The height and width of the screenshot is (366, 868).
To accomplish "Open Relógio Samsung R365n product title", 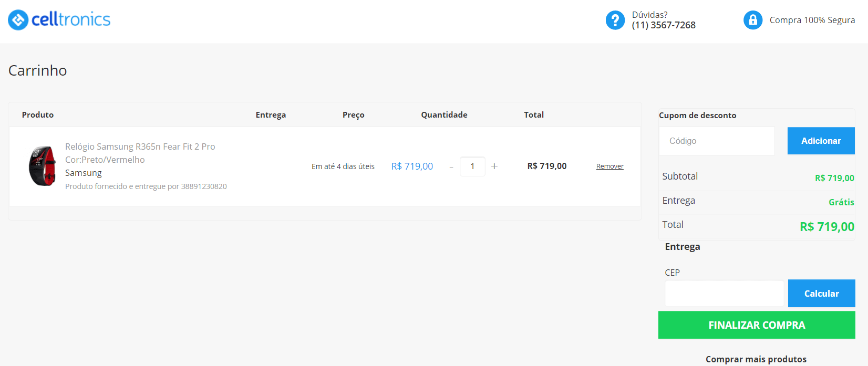I will [140, 147].
